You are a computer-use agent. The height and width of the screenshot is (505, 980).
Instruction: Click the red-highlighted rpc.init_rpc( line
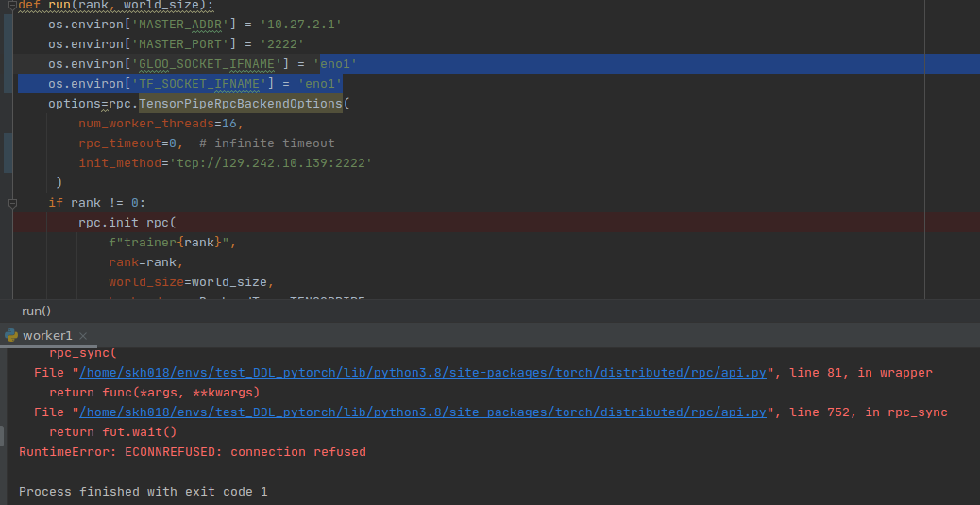(127, 223)
